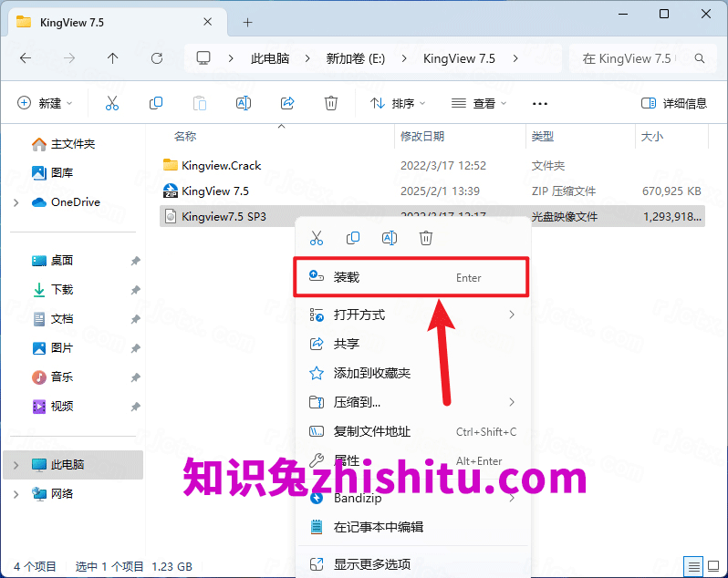The height and width of the screenshot is (578, 728).
Task: Select 共享 in the context menu
Action: 412,344
